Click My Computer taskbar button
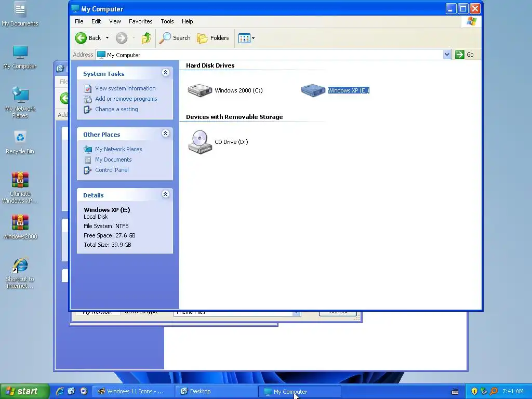The image size is (532, 399). (x=299, y=391)
